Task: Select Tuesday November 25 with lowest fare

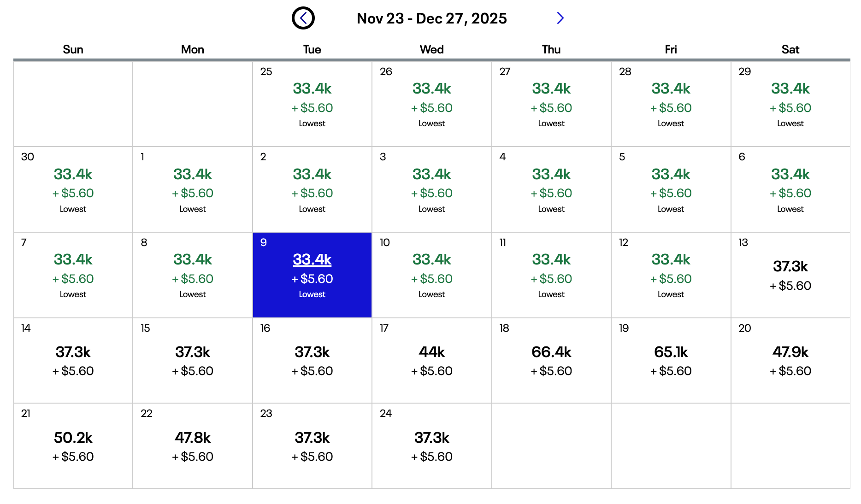Action: coord(312,104)
